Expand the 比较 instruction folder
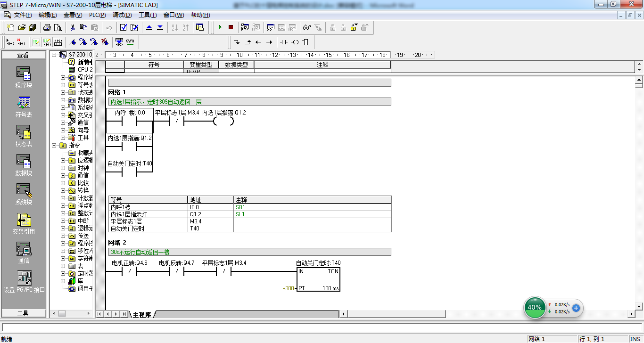 pos(63,183)
